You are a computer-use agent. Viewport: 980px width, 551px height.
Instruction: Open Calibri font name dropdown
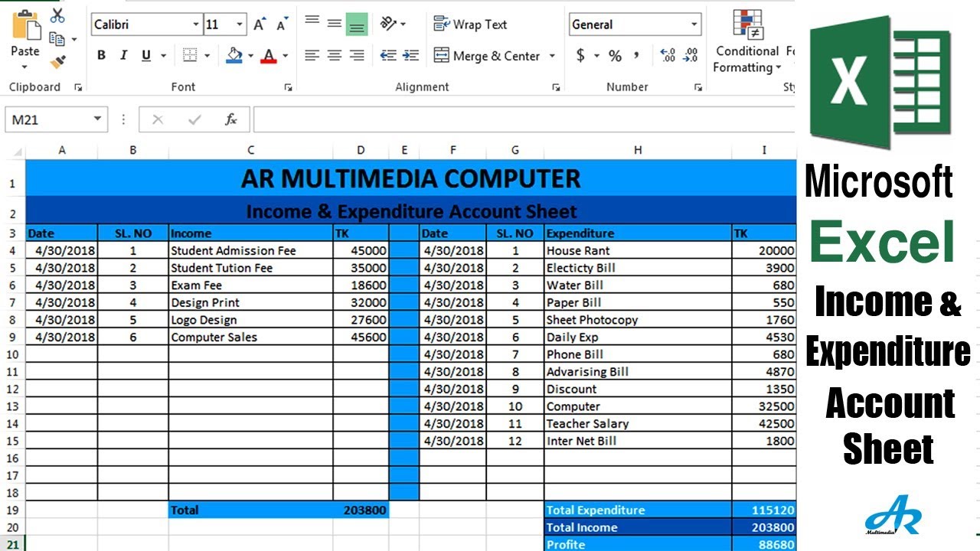point(196,24)
